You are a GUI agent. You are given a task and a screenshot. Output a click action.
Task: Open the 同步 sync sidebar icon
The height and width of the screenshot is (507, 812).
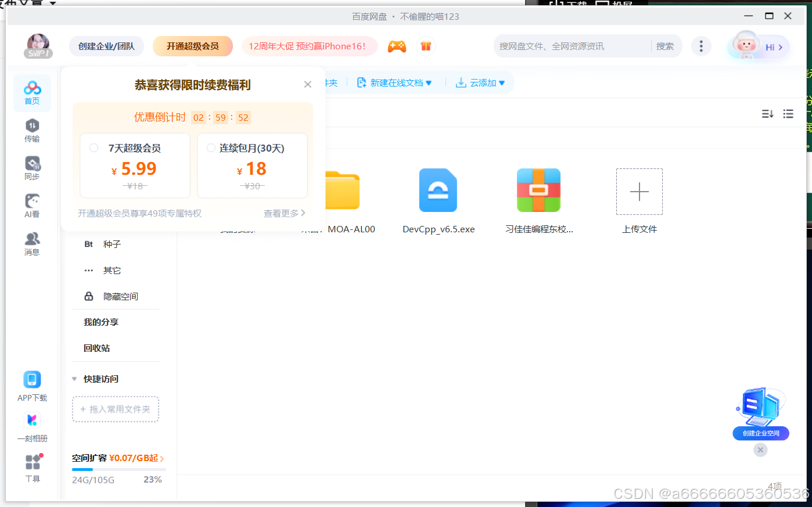click(32, 168)
